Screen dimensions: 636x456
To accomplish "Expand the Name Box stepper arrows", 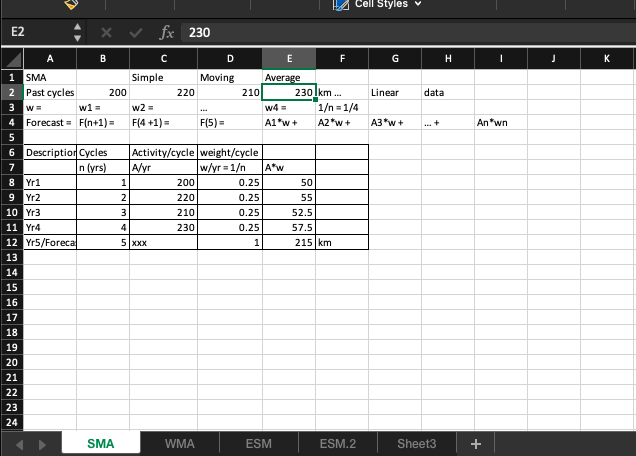I will pos(77,32).
